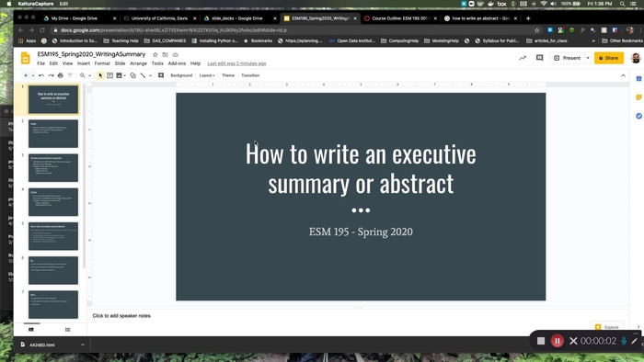Open the comment history icon
The width and height of the screenshot is (644, 362).
point(540,58)
